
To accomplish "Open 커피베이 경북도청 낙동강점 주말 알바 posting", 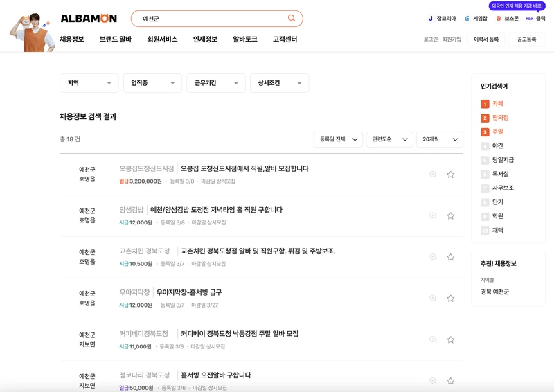I will (240, 334).
